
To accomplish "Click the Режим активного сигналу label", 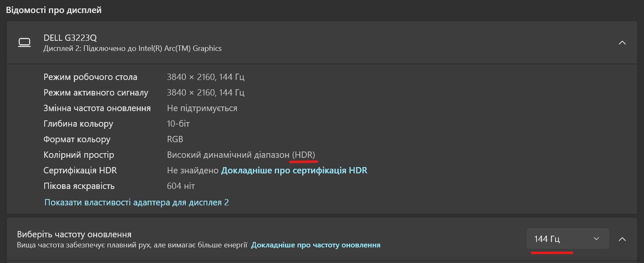I will tap(96, 93).
